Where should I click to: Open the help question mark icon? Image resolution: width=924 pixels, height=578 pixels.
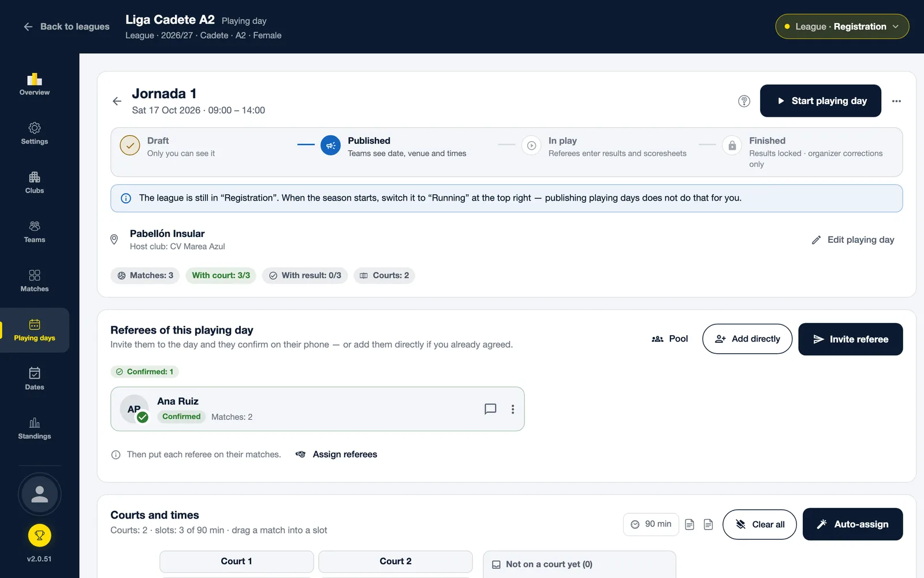[x=744, y=101]
